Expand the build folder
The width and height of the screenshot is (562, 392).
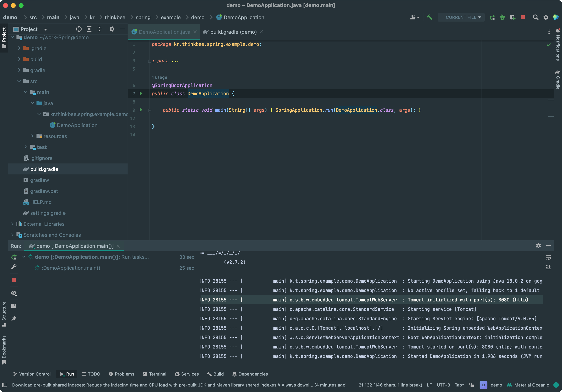coord(19,59)
